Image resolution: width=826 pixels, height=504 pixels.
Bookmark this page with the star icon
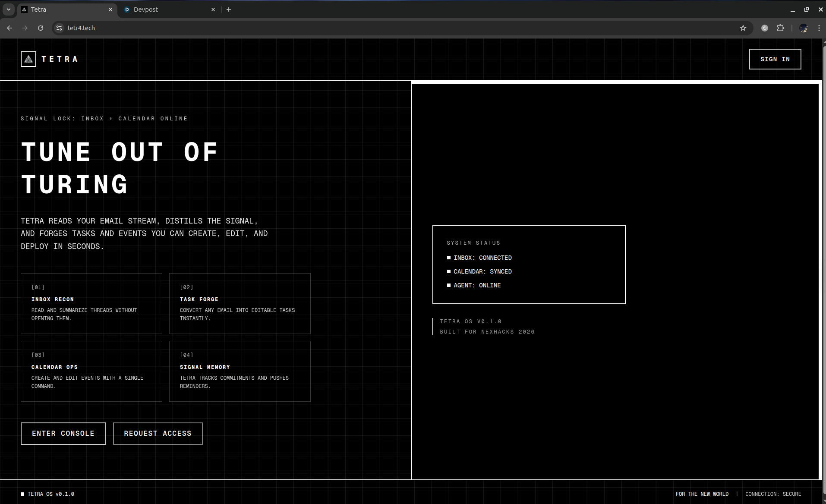[743, 28]
